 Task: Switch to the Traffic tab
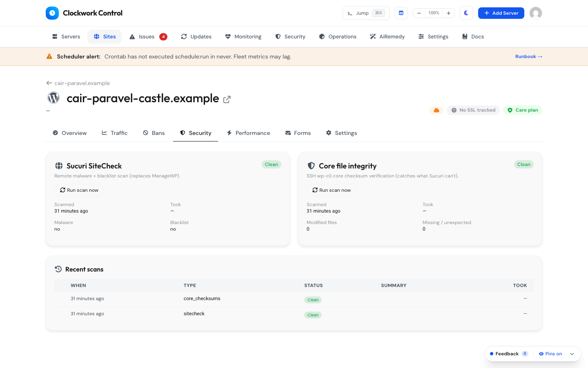point(115,133)
